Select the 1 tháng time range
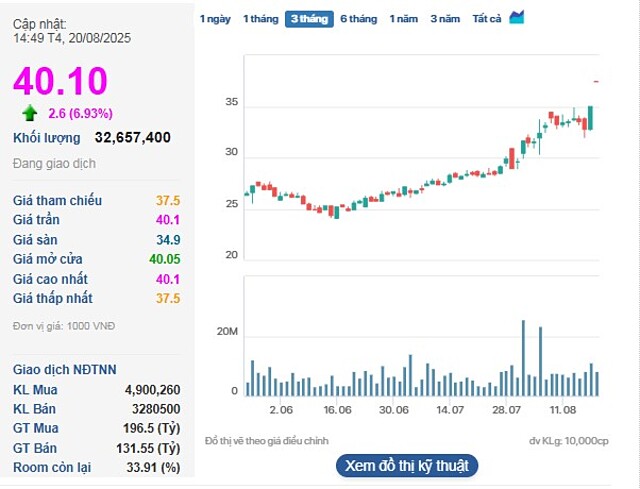This screenshot has width=640, height=489. pyautogui.click(x=260, y=19)
